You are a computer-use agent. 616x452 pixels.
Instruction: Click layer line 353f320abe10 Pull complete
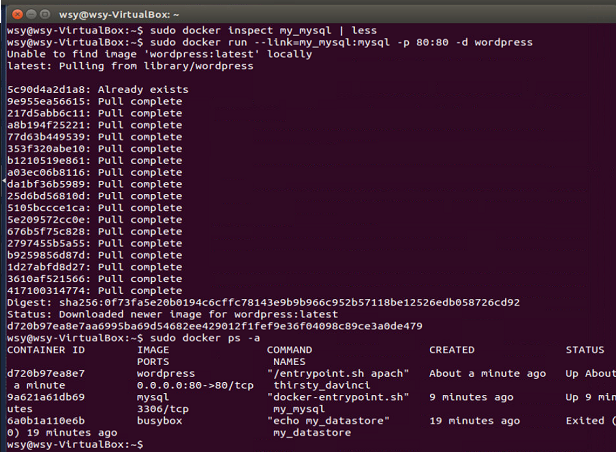tap(95, 148)
